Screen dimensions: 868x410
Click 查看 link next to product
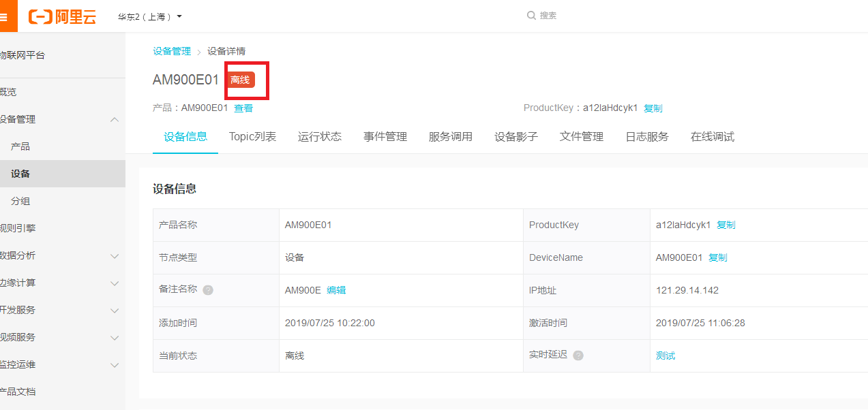(x=243, y=108)
